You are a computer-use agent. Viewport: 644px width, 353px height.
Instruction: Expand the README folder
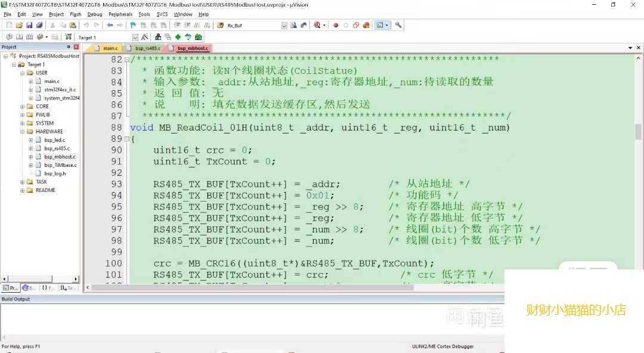click(x=22, y=190)
